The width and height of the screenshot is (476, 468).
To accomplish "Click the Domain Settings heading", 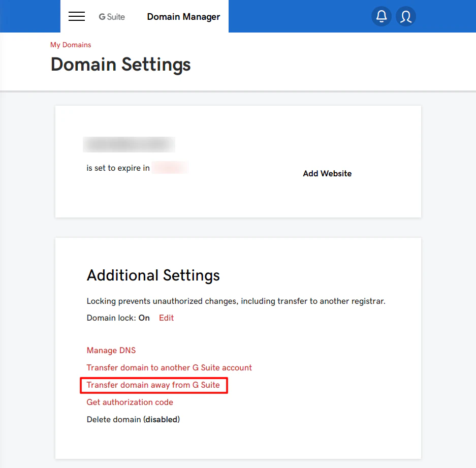I will tap(120, 65).
